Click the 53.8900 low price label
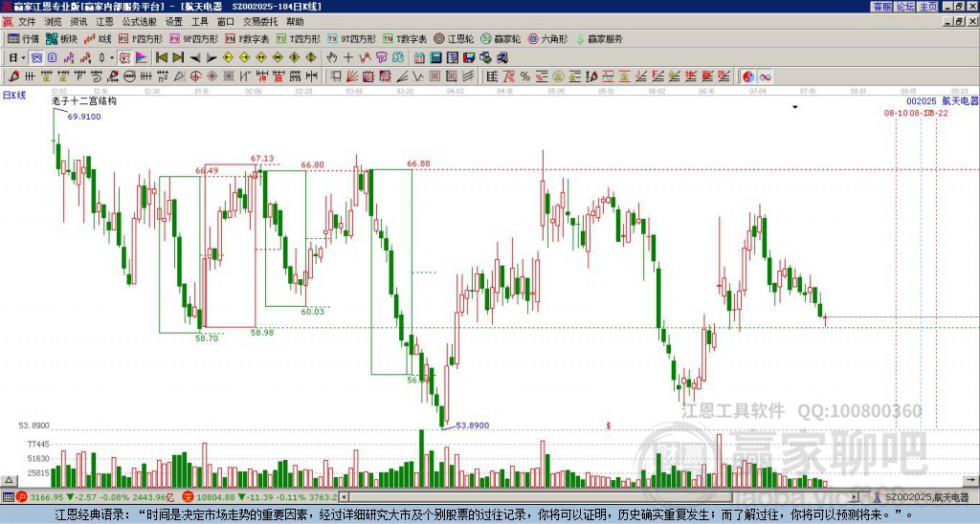Image resolution: width=980 pixels, height=524 pixels. (x=473, y=426)
